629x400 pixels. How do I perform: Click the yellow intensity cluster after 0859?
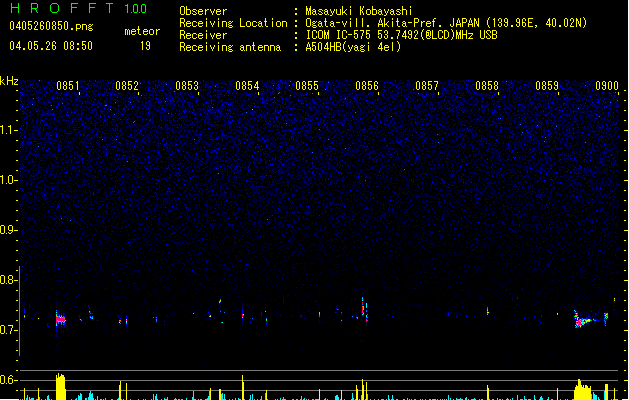point(582,390)
